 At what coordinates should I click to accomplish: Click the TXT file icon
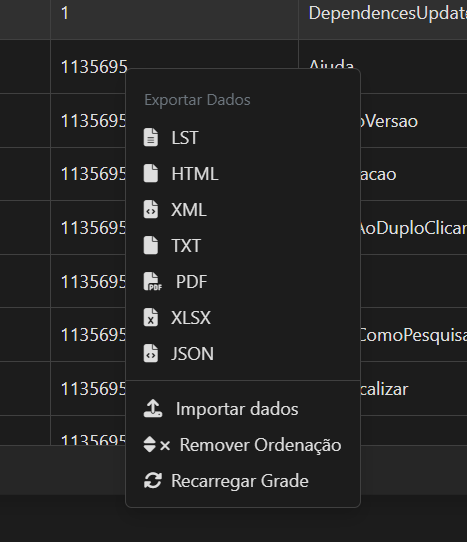point(151,245)
